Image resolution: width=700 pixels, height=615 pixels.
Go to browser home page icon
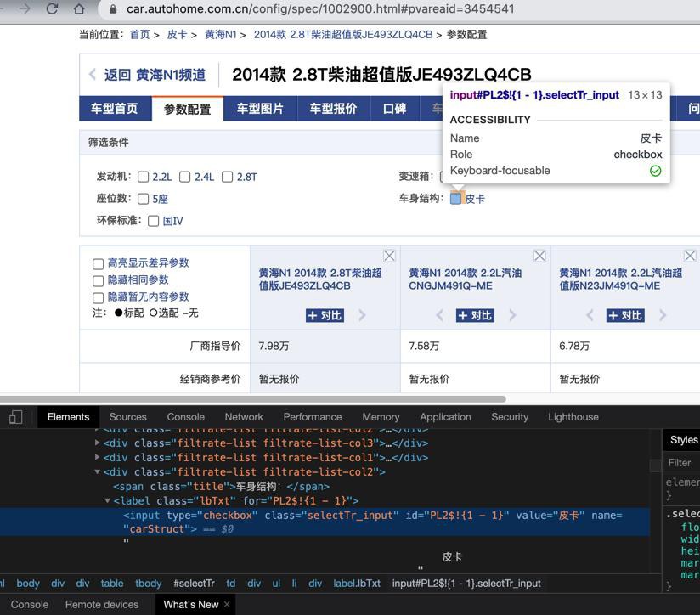[x=79, y=8]
